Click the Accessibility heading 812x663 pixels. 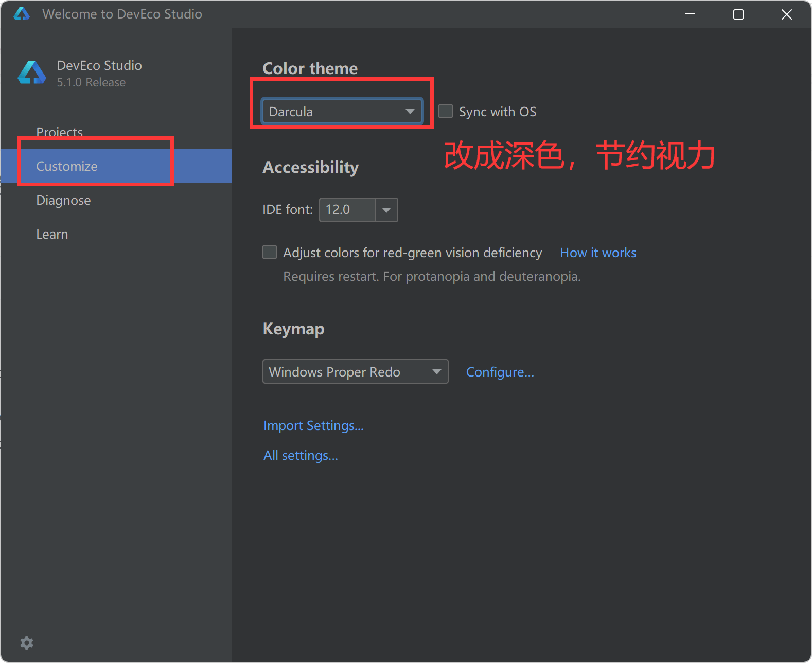click(x=311, y=167)
